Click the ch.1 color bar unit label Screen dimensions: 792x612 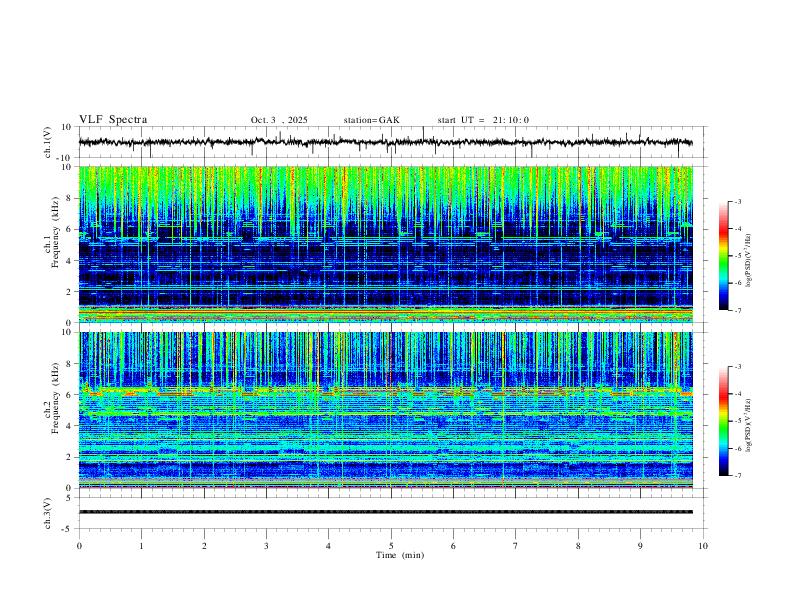click(749, 260)
